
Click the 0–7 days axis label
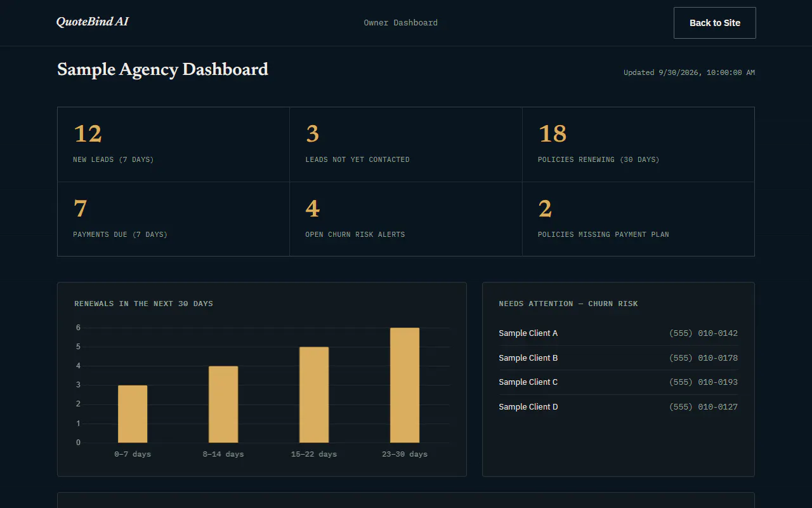[x=133, y=454]
